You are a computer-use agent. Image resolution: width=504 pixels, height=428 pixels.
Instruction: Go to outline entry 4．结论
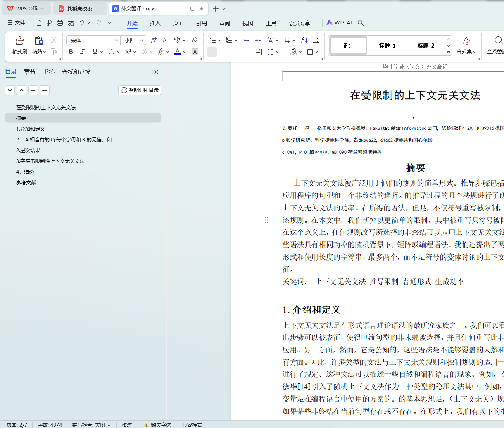pyautogui.click(x=25, y=172)
